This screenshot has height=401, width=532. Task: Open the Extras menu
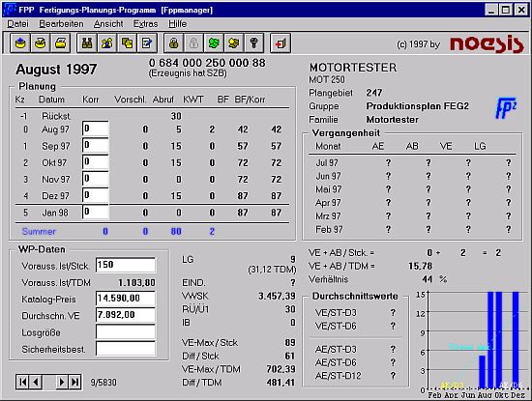click(145, 24)
